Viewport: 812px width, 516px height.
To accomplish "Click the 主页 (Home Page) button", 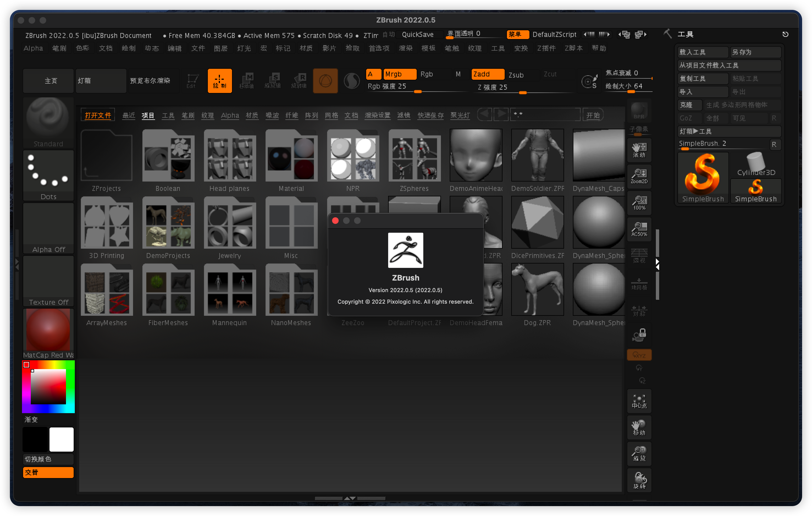I will (48, 81).
